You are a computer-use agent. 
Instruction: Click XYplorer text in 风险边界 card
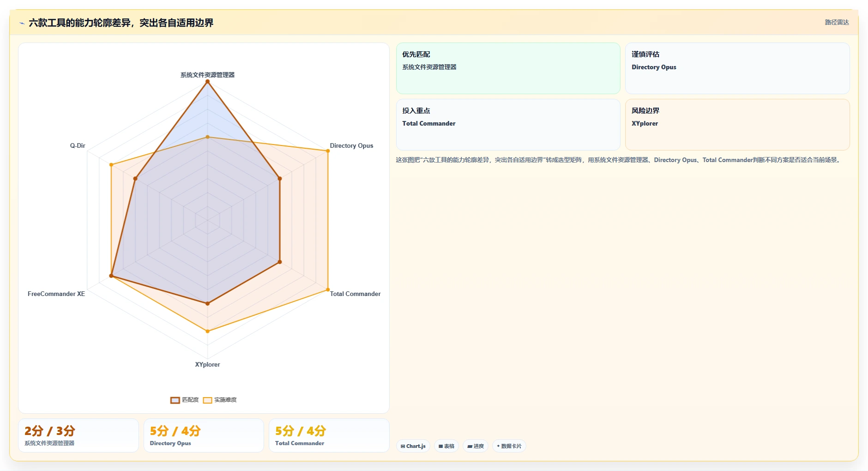[x=645, y=123]
